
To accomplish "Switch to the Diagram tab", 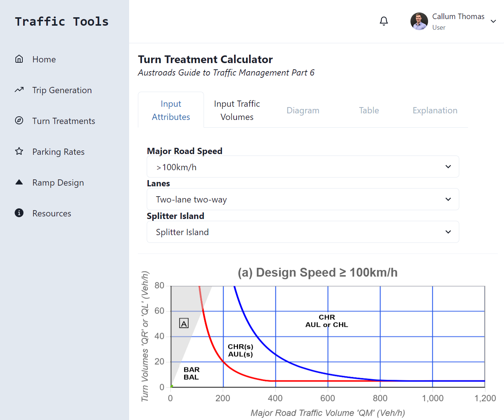I will (x=303, y=110).
